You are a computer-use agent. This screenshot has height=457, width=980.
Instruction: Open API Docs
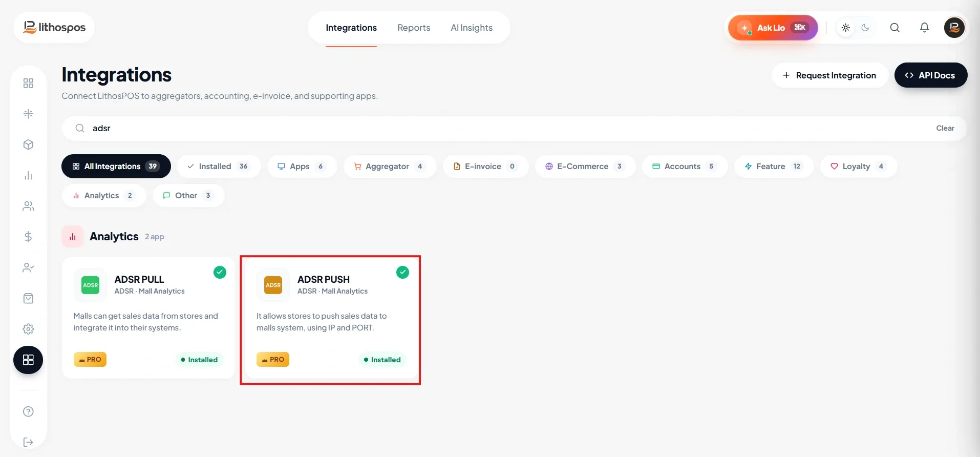tap(931, 75)
